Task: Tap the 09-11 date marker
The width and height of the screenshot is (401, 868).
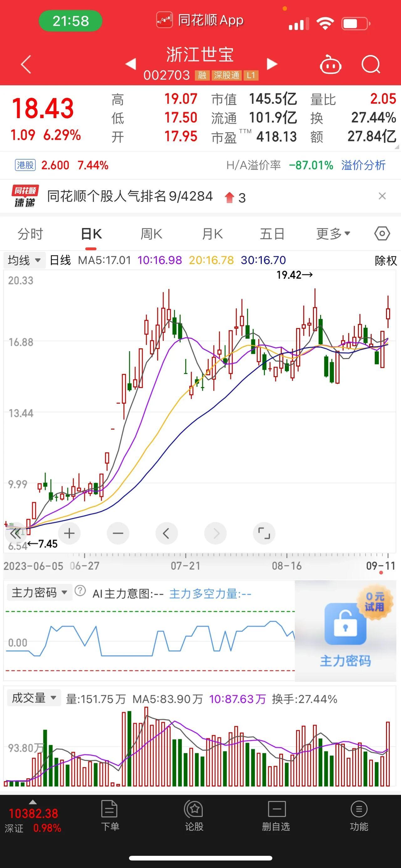Action: pos(381,566)
